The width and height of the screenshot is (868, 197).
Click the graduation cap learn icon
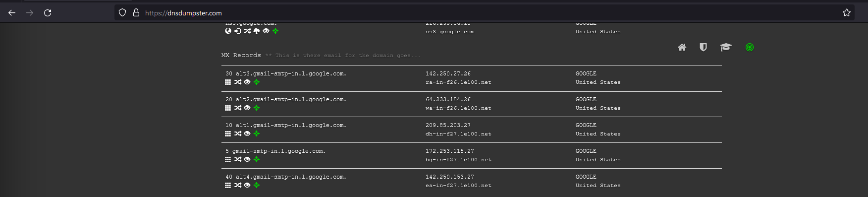pos(726,47)
